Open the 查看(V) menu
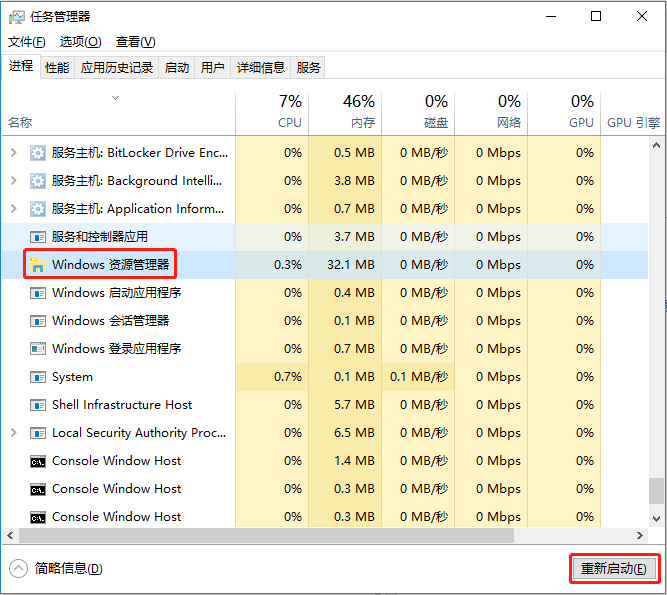Viewport: 667px width, 595px height. [x=136, y=42]
